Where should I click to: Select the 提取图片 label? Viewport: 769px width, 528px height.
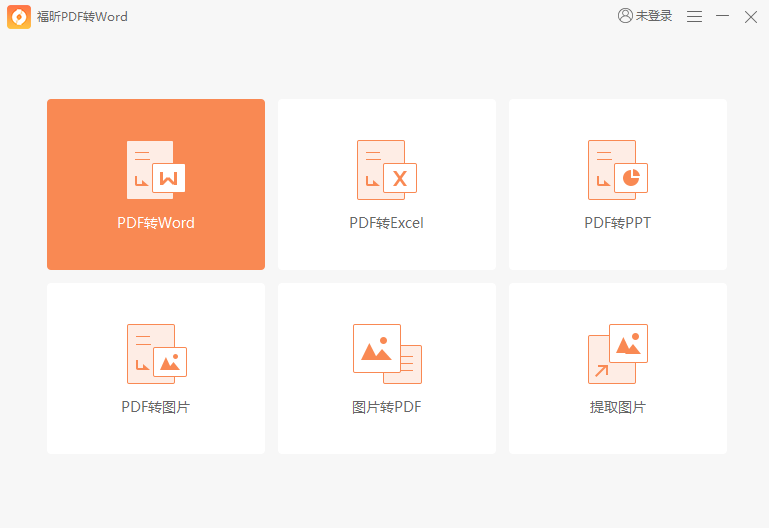(618, 407)
